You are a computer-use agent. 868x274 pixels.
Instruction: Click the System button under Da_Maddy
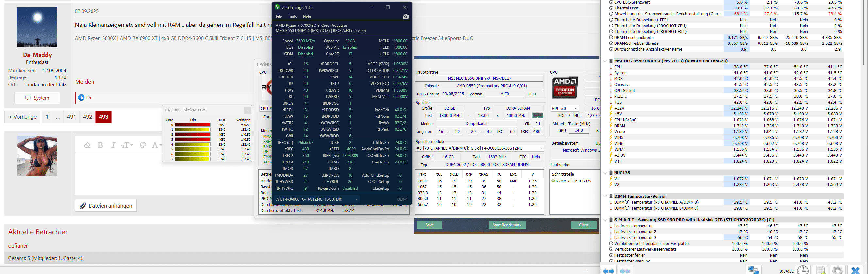37,98
